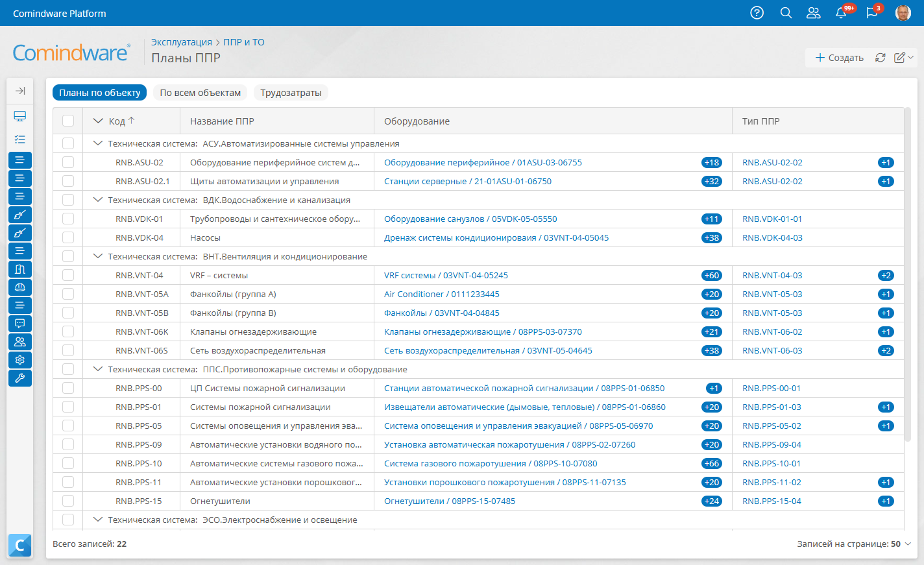Open the chat bubble icon in sidebar
Image resolution: width=924 pixels, height=565 pixels.
[x=20, y=324]
